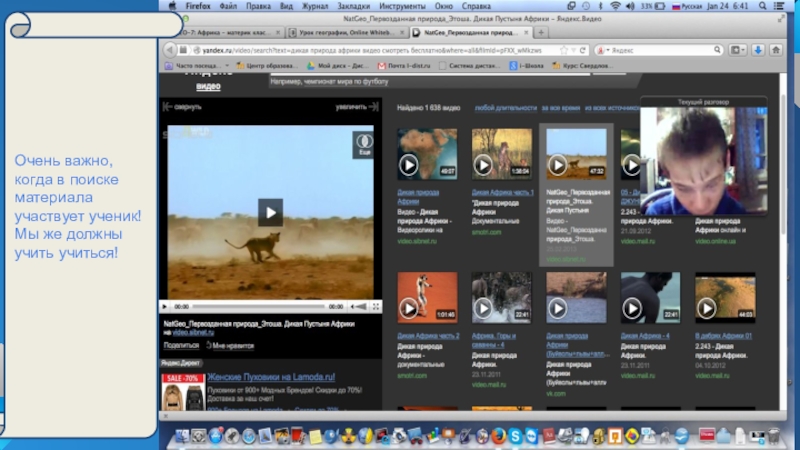
Task: Open the Ещё icon on the video
Action: (x=364, y=144)
